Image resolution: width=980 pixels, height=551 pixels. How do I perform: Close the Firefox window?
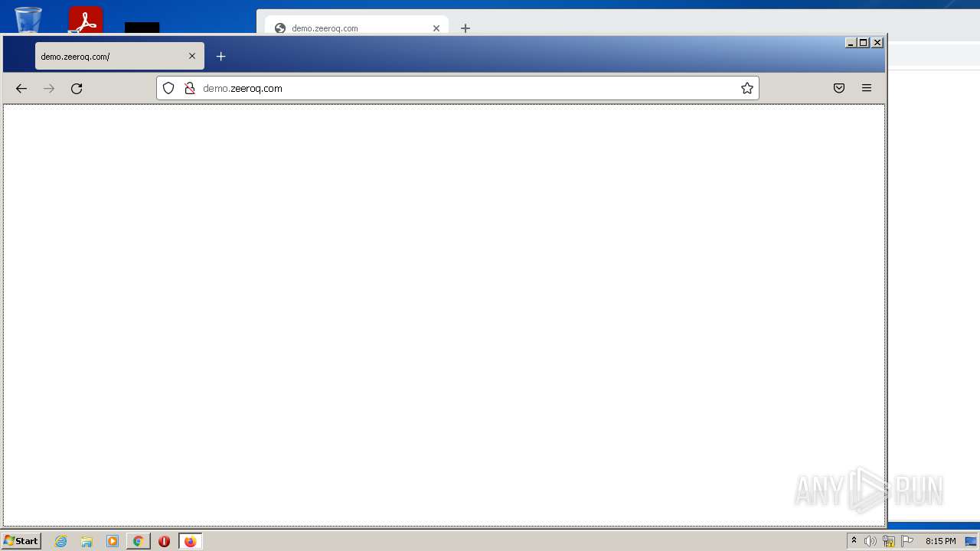[x=877, y=43]
